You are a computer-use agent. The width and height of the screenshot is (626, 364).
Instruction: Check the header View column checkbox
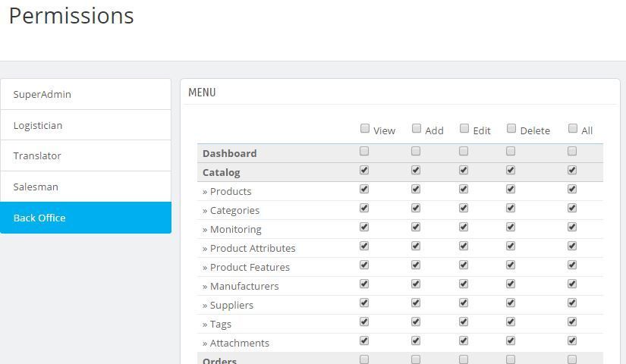coord(365,129)
